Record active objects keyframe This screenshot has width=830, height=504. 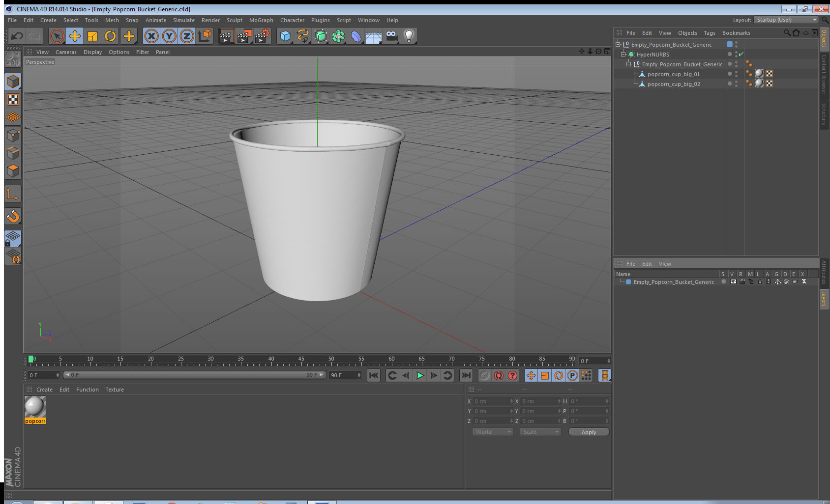click(485, 375)
